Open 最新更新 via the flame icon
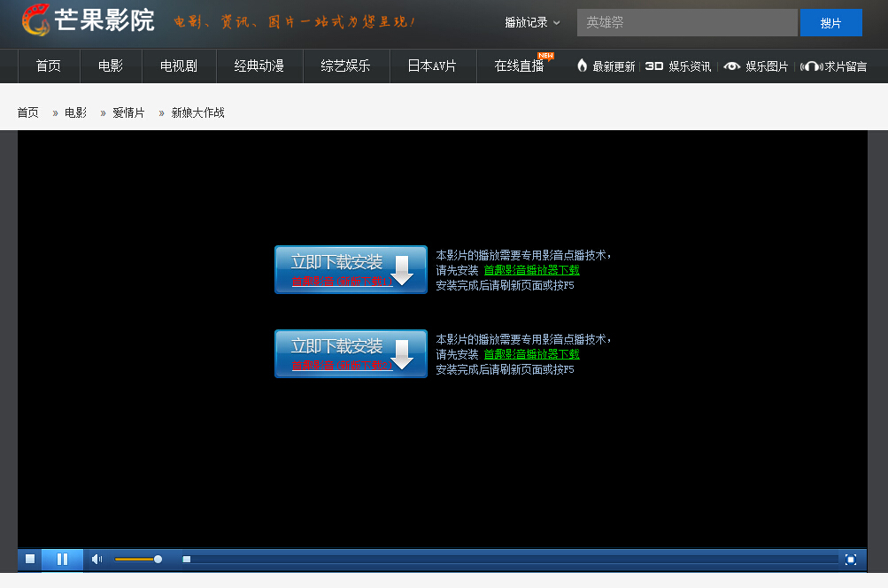 point(581,66)
